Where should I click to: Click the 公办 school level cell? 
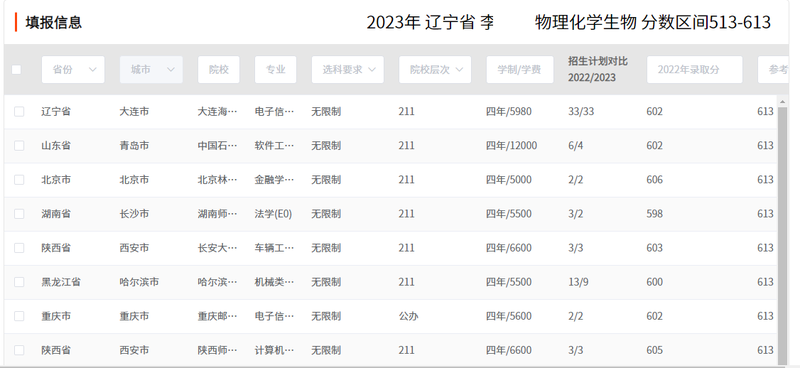click(408, 316)
